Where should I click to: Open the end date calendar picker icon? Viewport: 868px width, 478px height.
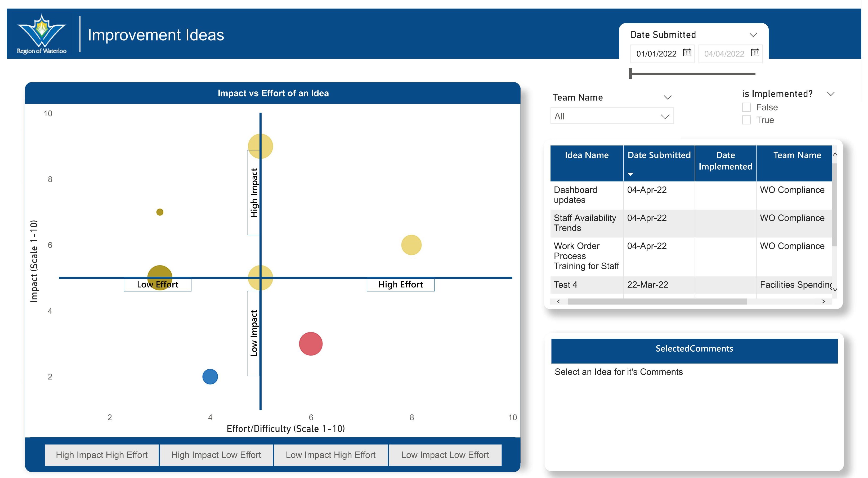coord(755,52)
